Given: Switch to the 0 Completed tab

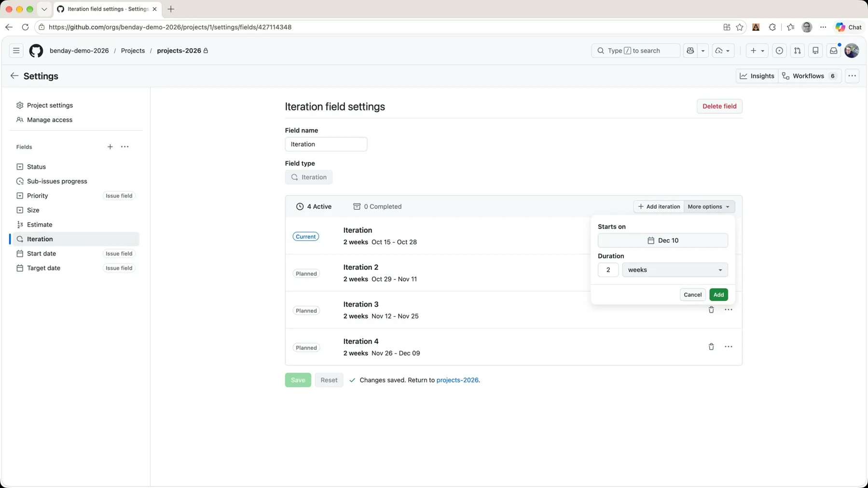Looking at the screenshot, I should click(x=377, y=206).
